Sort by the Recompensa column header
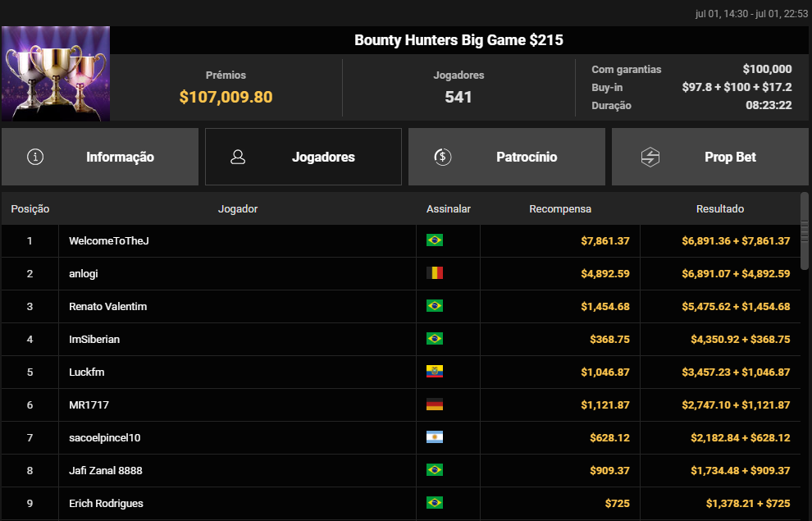 point(560,208)
